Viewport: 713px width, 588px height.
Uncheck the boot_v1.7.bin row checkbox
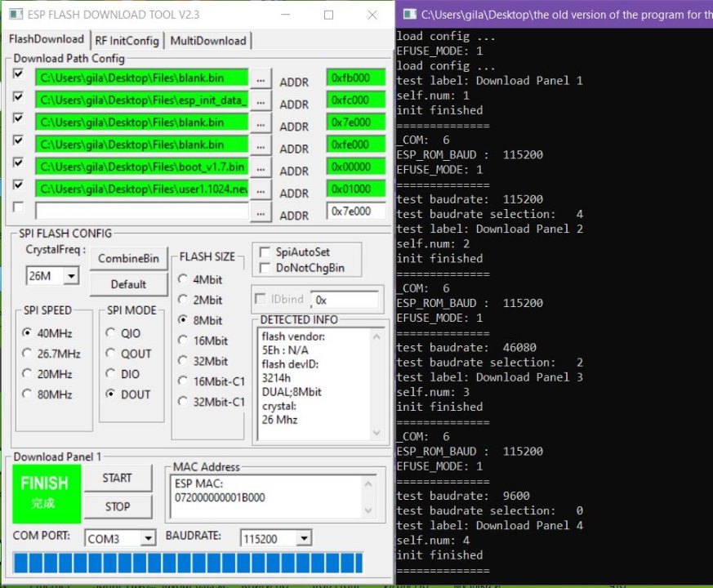pos(18,163)
